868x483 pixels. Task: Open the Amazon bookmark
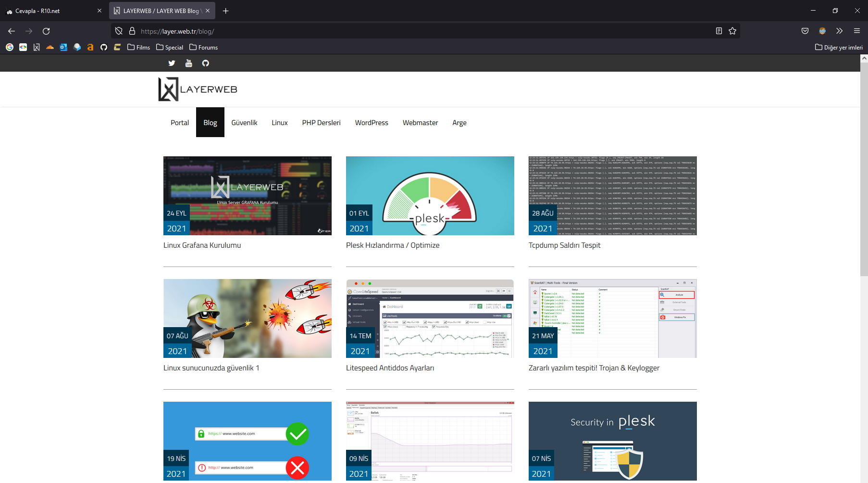pos(90,47)
